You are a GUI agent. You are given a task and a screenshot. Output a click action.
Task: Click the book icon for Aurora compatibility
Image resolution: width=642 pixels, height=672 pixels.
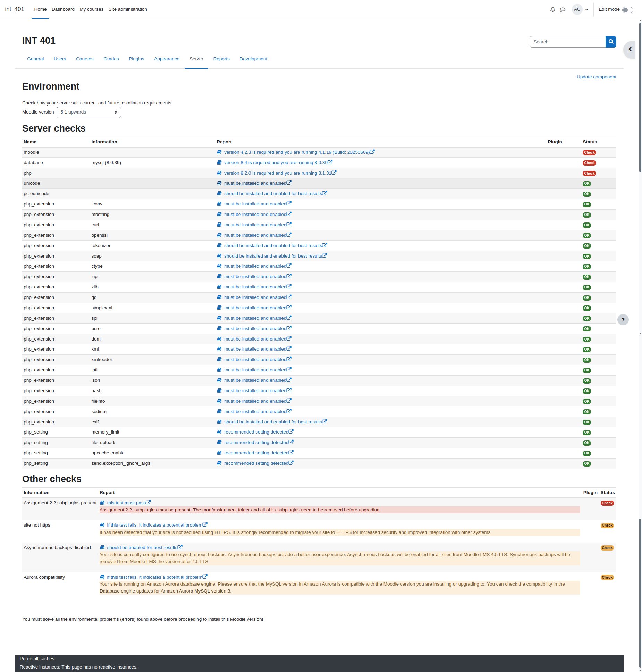click(102, 577)
